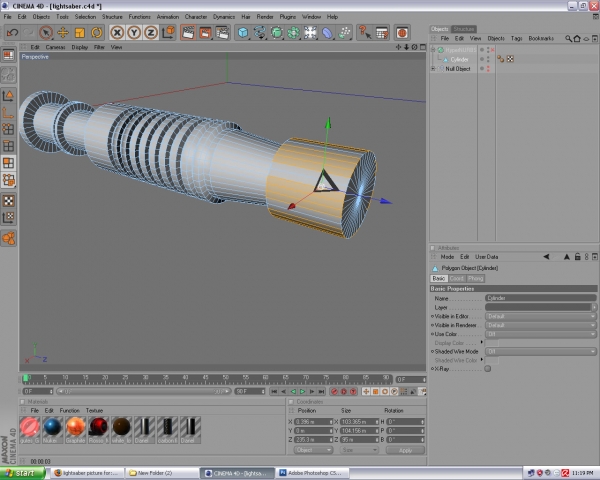The image size is (600, 480).
Task: Open the Array modeling objects icon
Action: 293,33
